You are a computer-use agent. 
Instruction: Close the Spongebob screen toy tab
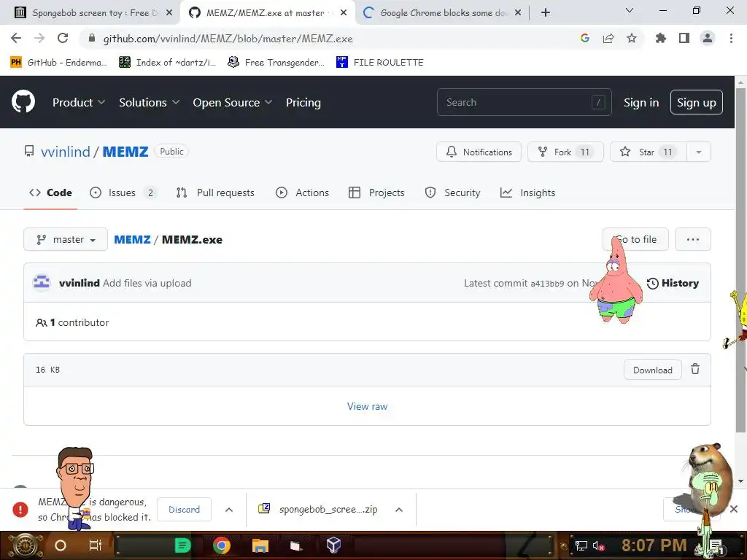click(169, 13)
